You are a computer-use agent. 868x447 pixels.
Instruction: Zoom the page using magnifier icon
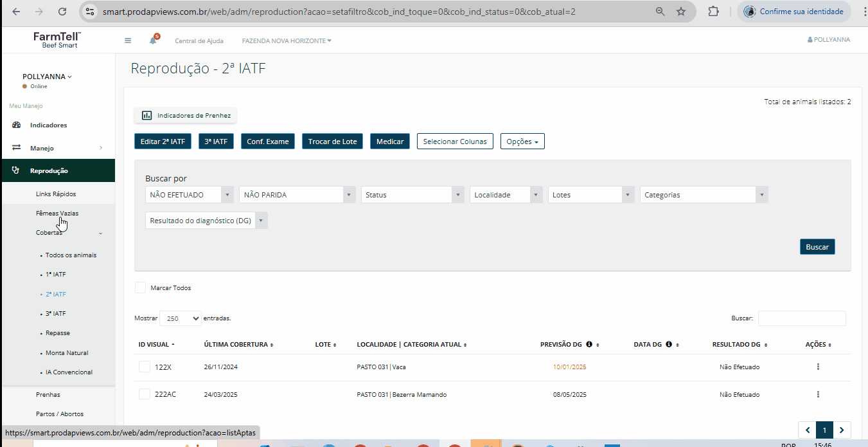pos(660,12)
